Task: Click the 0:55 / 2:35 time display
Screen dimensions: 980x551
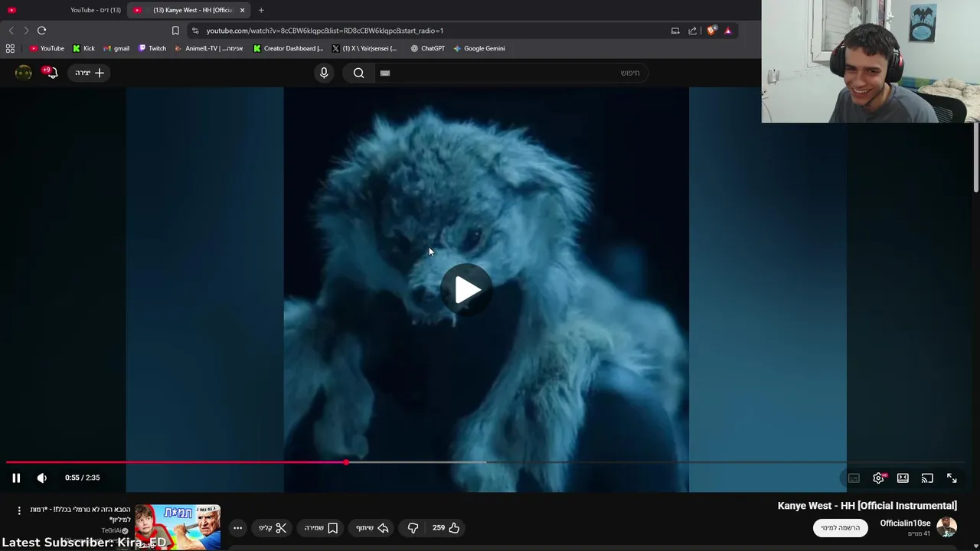Action: (x=82, y=478)
